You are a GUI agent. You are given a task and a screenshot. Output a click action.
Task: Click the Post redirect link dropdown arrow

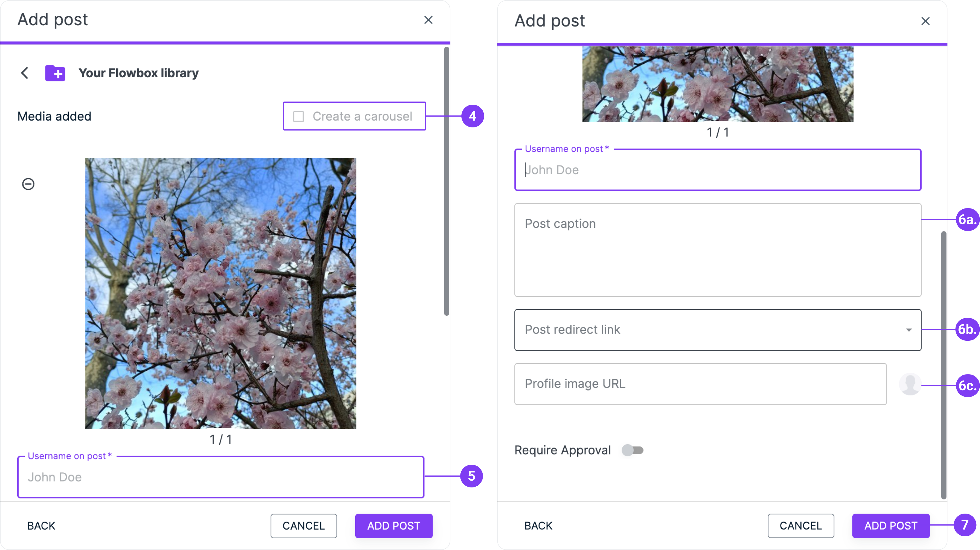909,330
